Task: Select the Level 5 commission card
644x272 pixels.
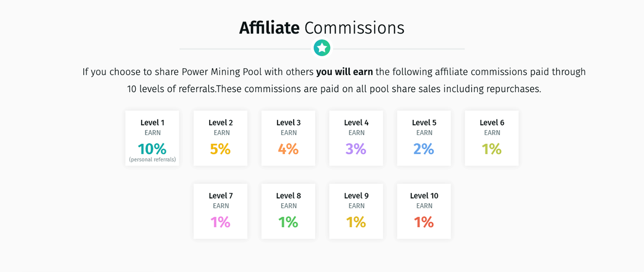Action: click(x=424, y=138)
